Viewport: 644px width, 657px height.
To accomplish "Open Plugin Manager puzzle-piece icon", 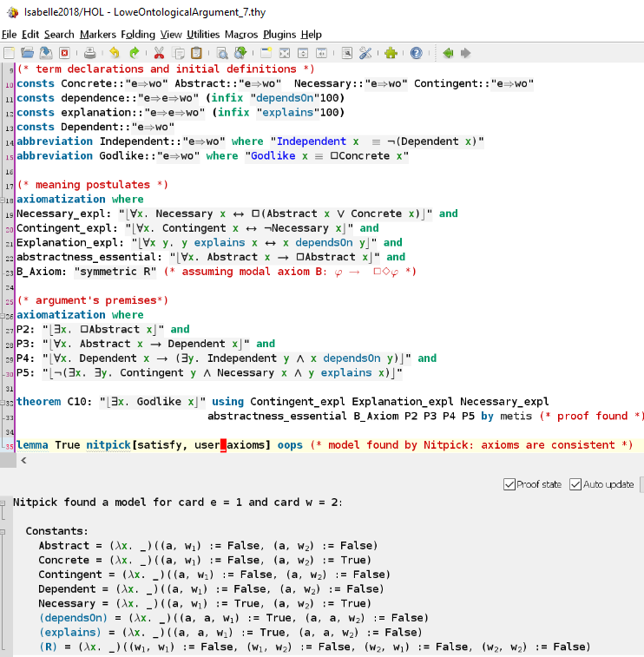I will point(391,53).
